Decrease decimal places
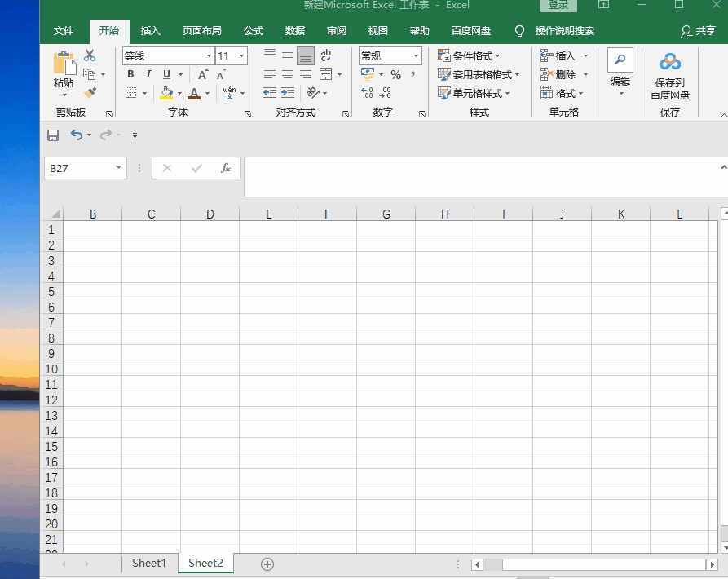Image resolution: width=728 pixels, height=579 pixels. (386, 93)
